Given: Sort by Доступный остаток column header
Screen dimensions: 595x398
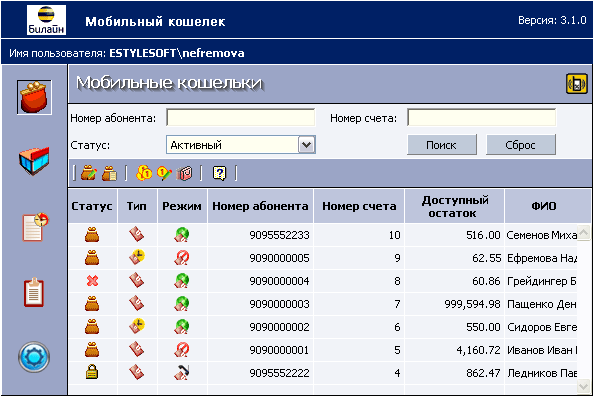Looking at the screenshot, I should (x=454, y=206).
